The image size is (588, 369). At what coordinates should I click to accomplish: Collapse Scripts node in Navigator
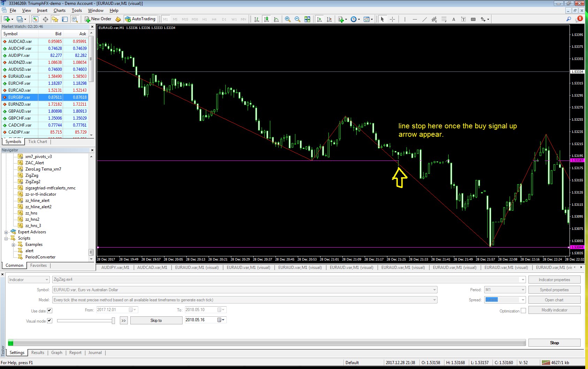6,239
